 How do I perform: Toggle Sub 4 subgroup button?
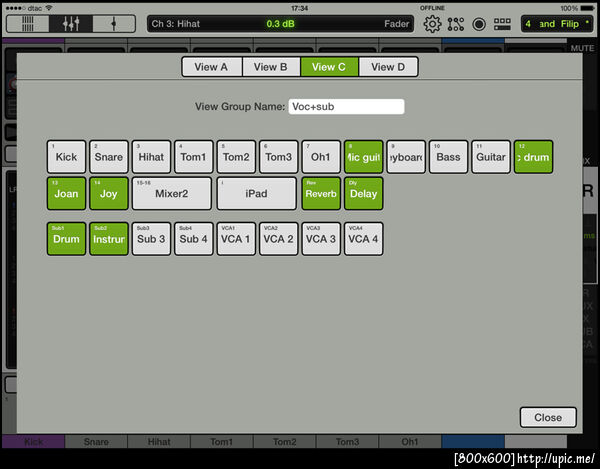[194, 239]
